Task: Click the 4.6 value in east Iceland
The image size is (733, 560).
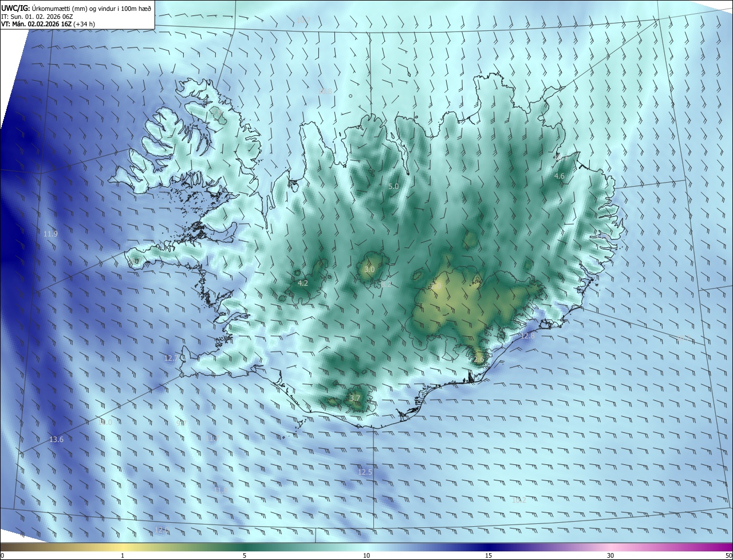Action: [x=559, y=176]
